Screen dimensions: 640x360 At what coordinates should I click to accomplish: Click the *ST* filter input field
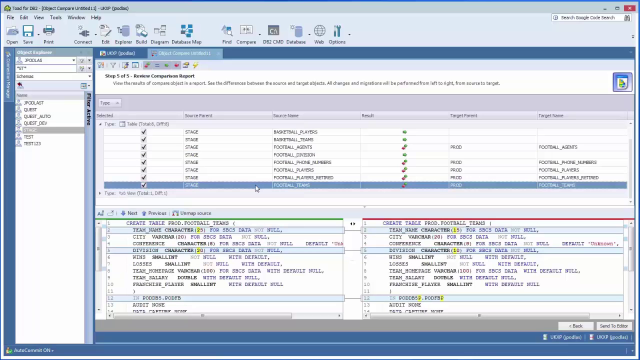point(46,69)
